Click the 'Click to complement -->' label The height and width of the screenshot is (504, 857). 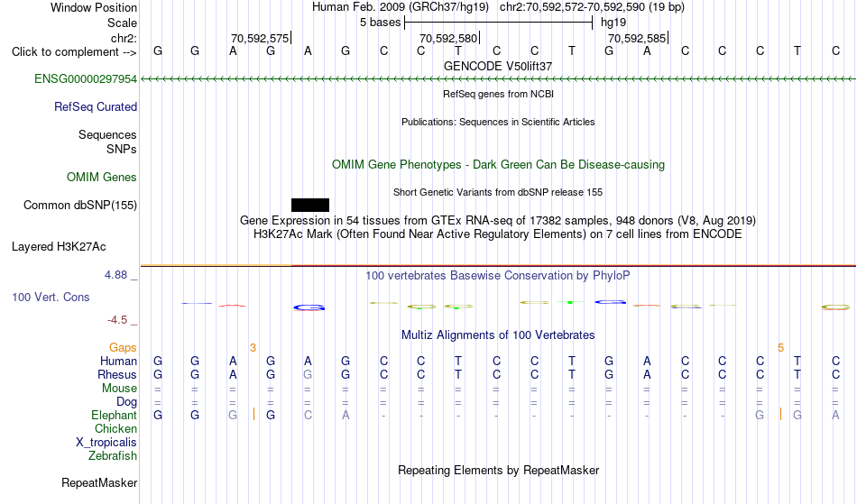coord(74,52)
